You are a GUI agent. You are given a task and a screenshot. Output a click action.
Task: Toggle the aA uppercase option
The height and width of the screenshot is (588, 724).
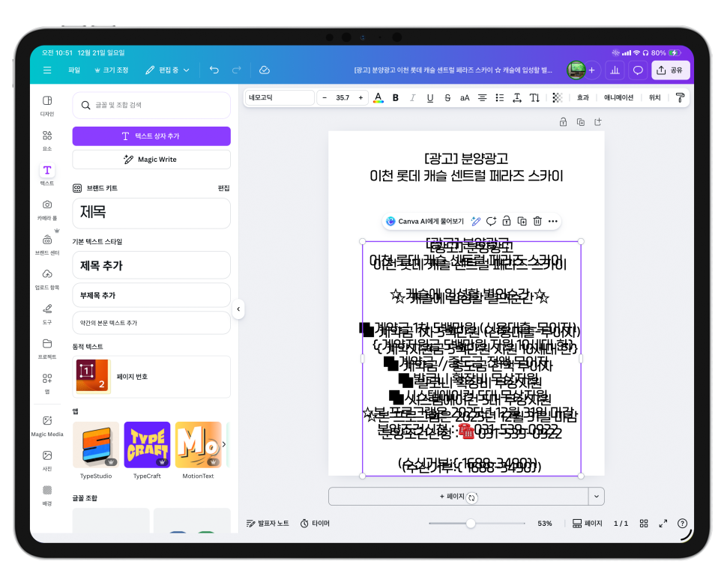[x=465, y=98]
